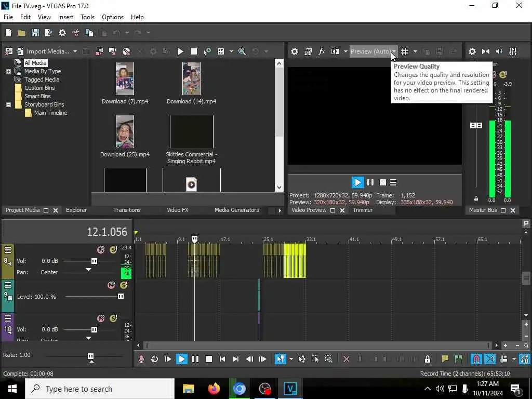The image size is (532, 399).
Task: Toggle Split Screen View icon in preview
Action: tap(335, 51)
